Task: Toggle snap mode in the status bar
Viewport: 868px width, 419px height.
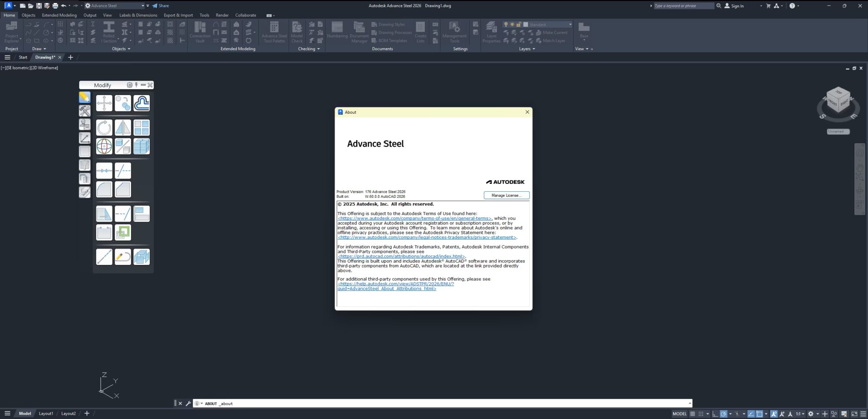Action: 700,414
